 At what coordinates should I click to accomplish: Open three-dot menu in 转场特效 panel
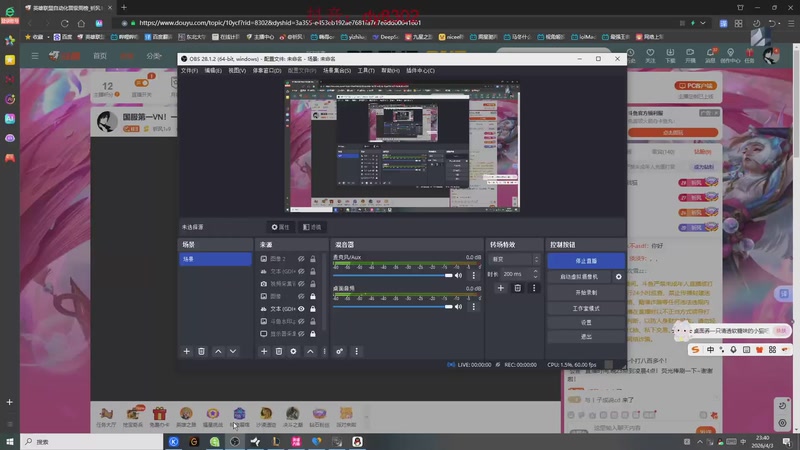[534, 288]
